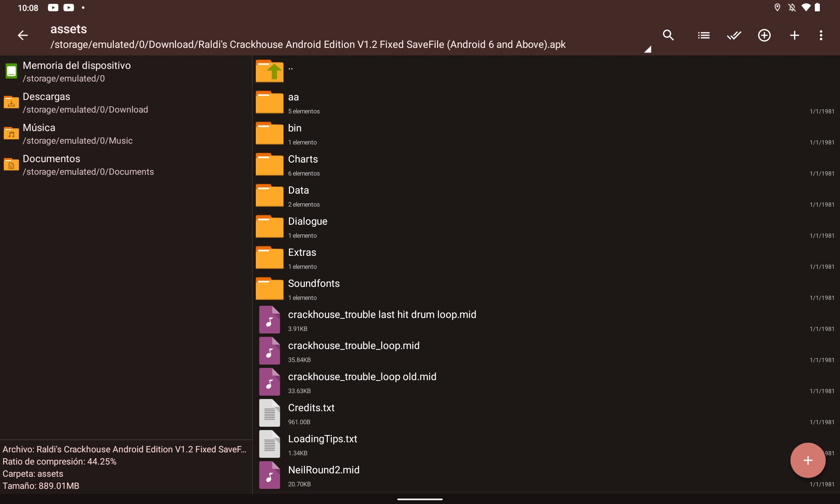Click the Ratio de compresión 44.25% line
This screenshot has height=504, width=840.
click(x=59, y=462)
